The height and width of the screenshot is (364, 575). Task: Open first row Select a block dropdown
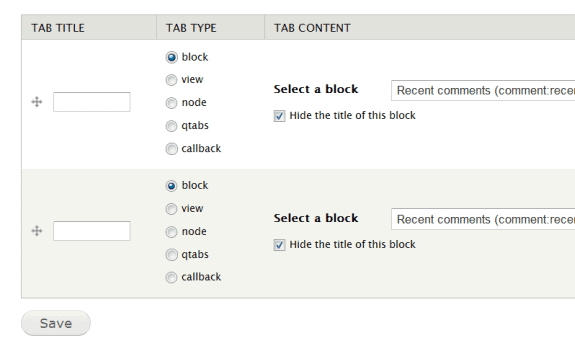(483, 91)
